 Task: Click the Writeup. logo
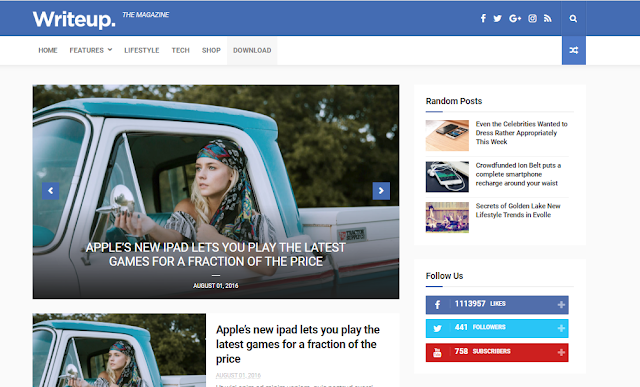pyautogui.click(x=74, y=19)
